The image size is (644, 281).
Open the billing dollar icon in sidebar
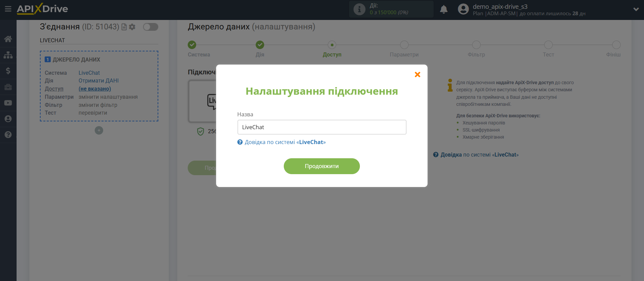(8, 71)
